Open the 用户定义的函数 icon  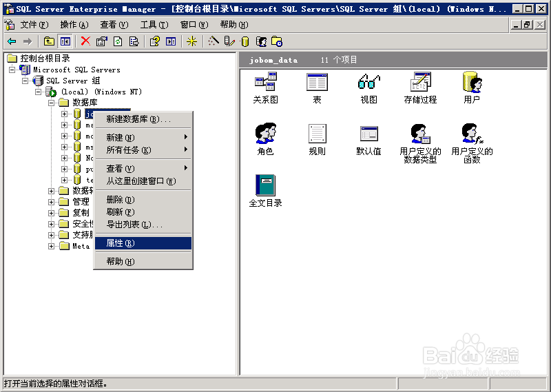click(472, 143)
